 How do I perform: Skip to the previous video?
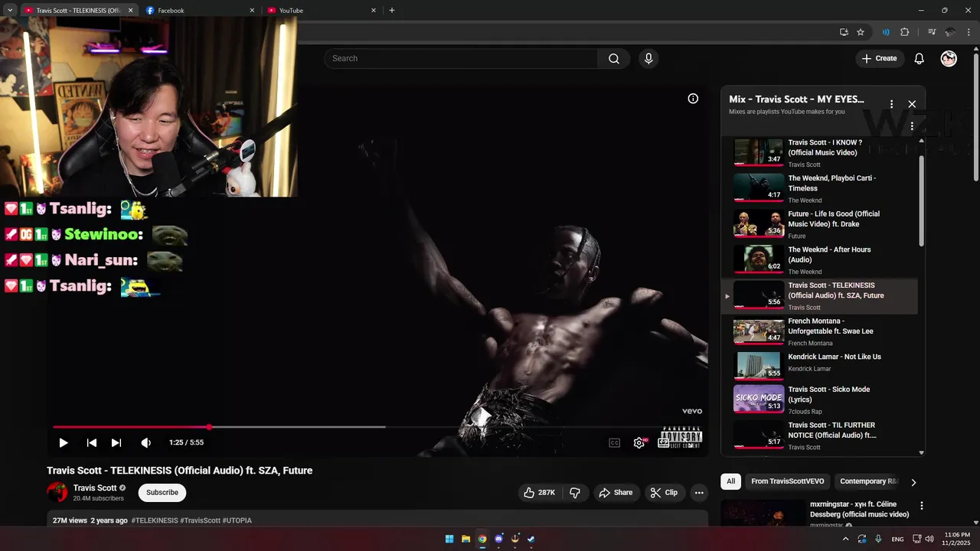click(x=92, y=442)
